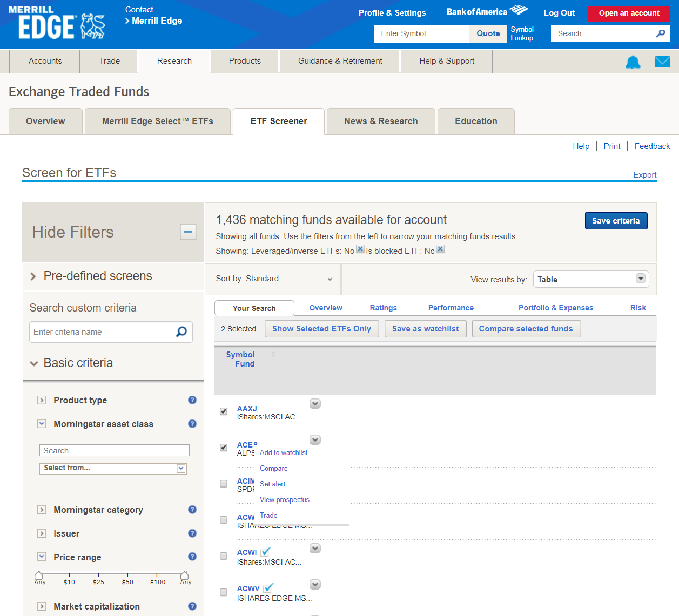
Task: Click the Quote button
Action: pos(488,33)
